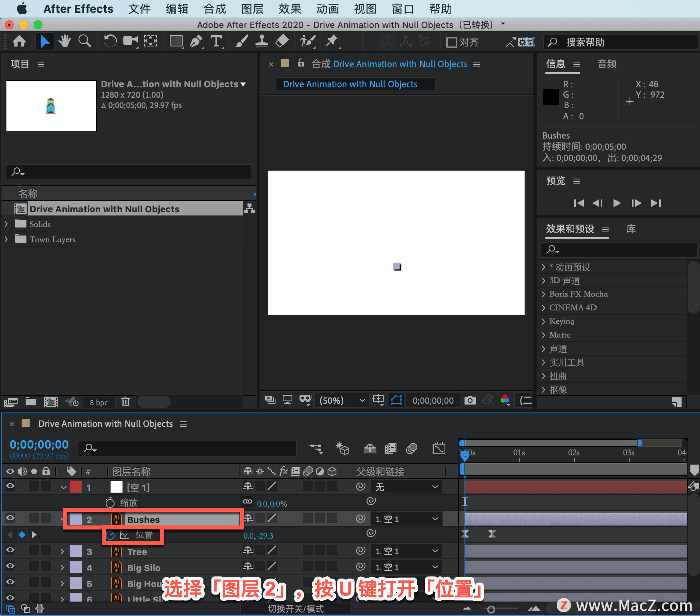
Task: Select the Rotation tool
Action: (x=110, y=42)
